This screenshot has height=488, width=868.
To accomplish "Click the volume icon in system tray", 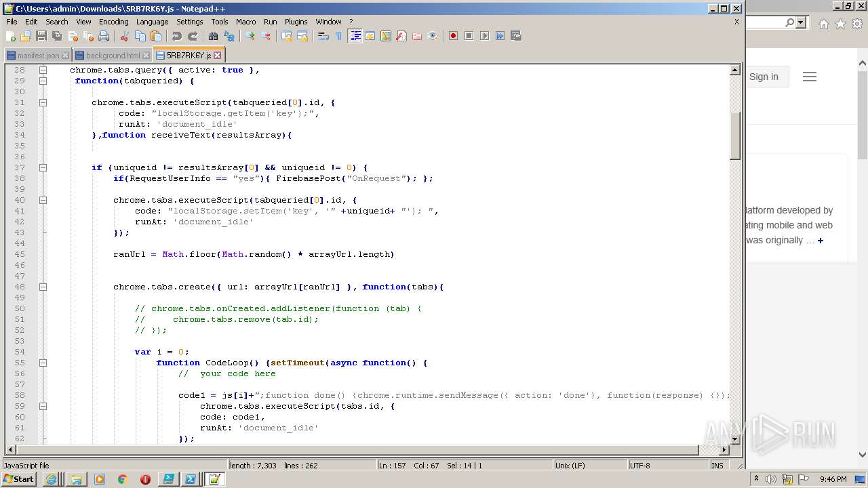I will point(771,479).
